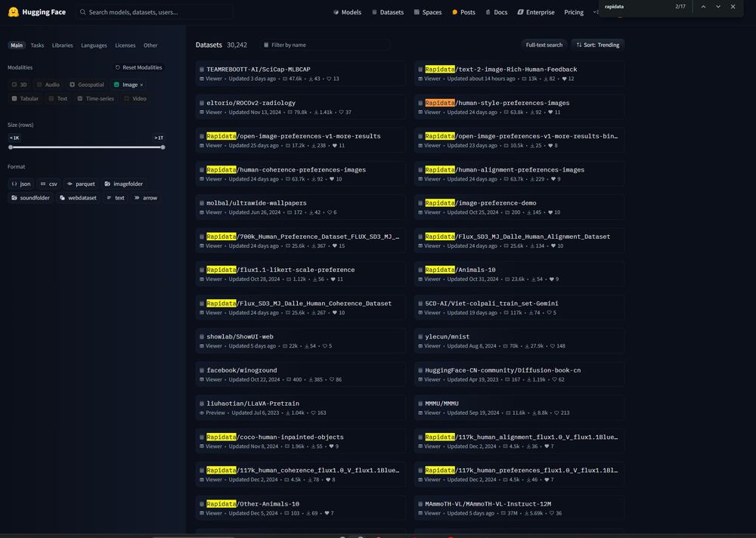Open Docs in the top navigation
The height and width of the screenshot is (538, 756).
496,12
